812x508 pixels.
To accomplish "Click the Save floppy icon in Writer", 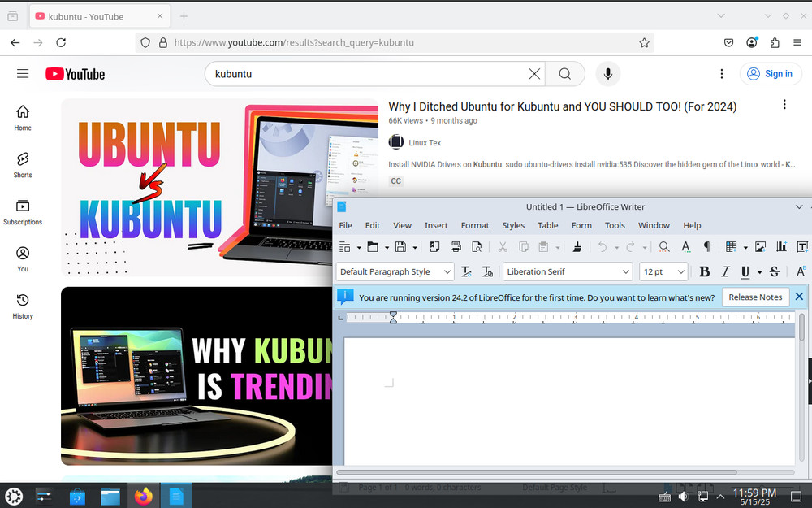I will coord(400,247).
